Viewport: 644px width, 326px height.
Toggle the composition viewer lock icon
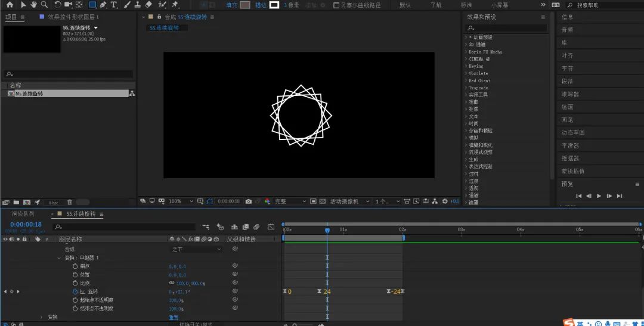coord(159,17)
